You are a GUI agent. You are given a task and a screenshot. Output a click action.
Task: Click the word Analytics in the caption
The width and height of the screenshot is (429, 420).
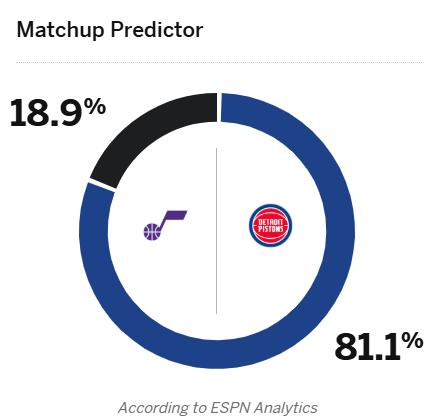click(285, 408)
